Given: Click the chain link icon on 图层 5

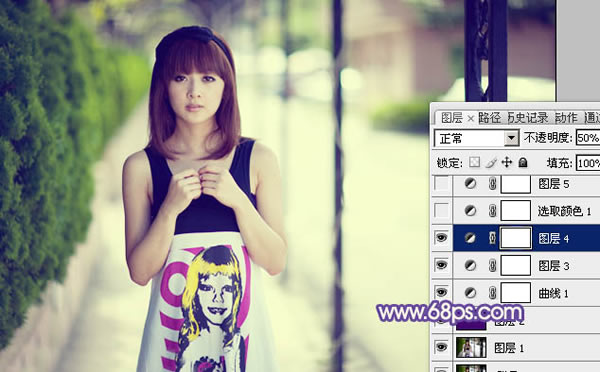Looking at the screenshot, I should coord(492,184).
